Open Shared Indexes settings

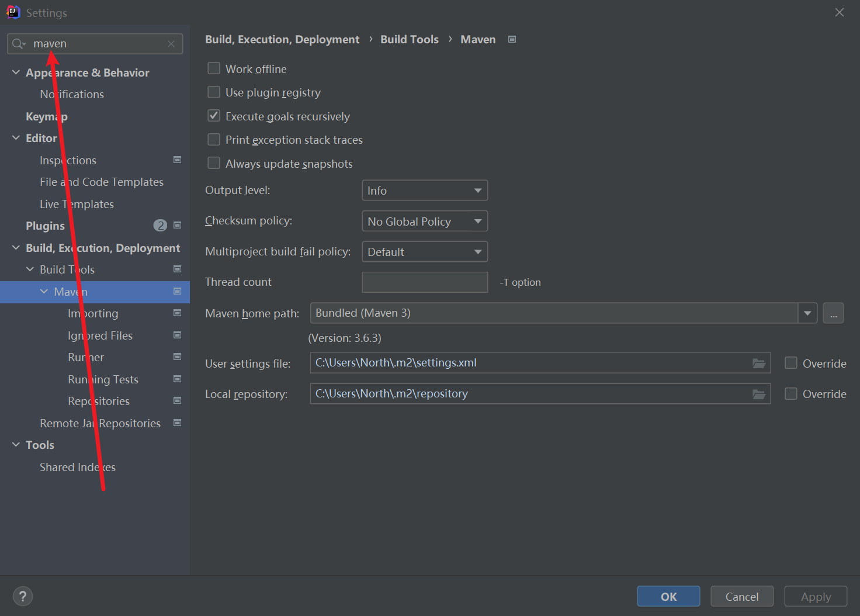pos(78,467)
